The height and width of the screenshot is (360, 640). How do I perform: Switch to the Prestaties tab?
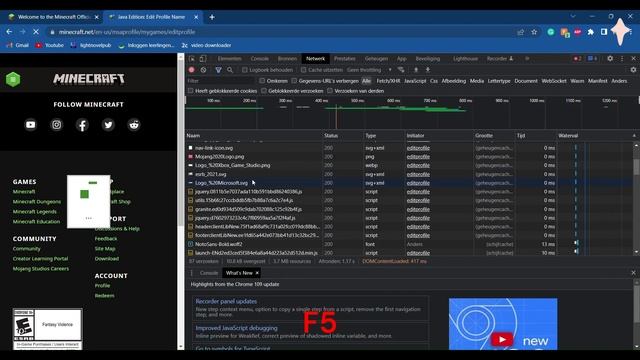click(x=344, y=58)
